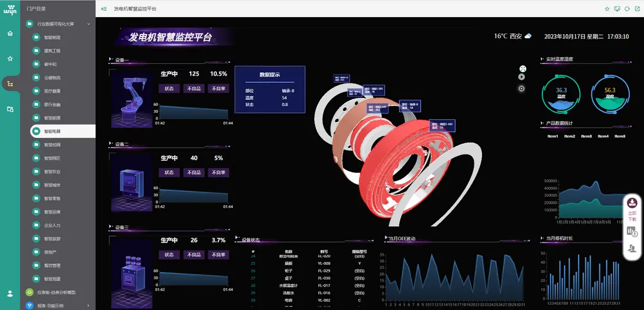
Task: Click the 报表-功能示例 blue icon
Action: tap(29, 305)
